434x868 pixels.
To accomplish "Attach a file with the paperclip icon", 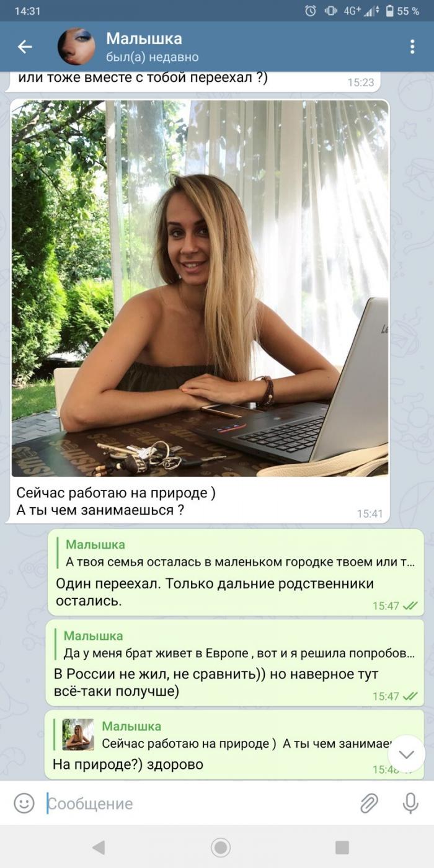I will pyautogui.click(x=370, y=804).
